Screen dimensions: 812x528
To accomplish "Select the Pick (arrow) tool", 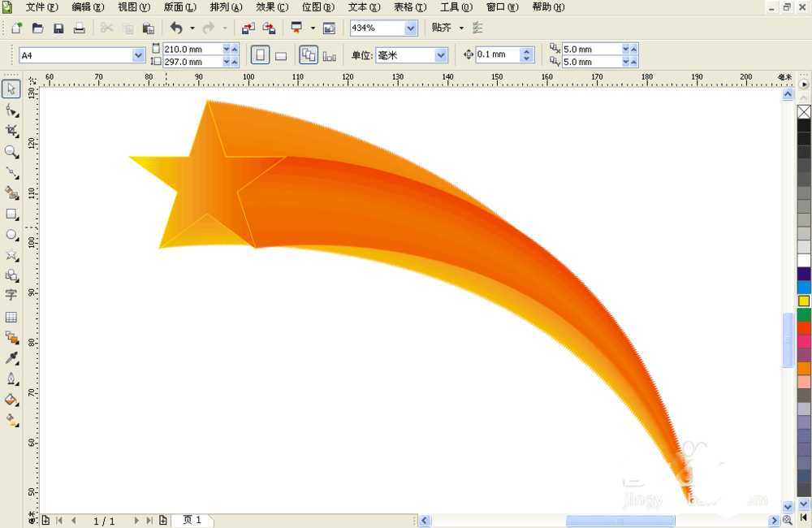I will (x=11, y=89).
